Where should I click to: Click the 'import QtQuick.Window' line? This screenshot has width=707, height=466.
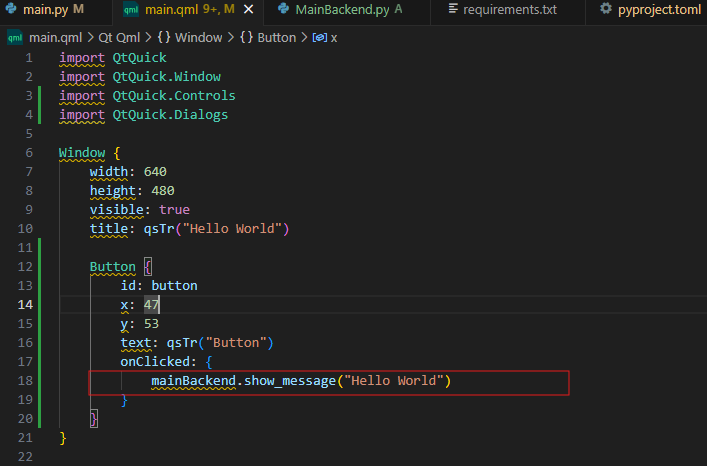(140, 77)
